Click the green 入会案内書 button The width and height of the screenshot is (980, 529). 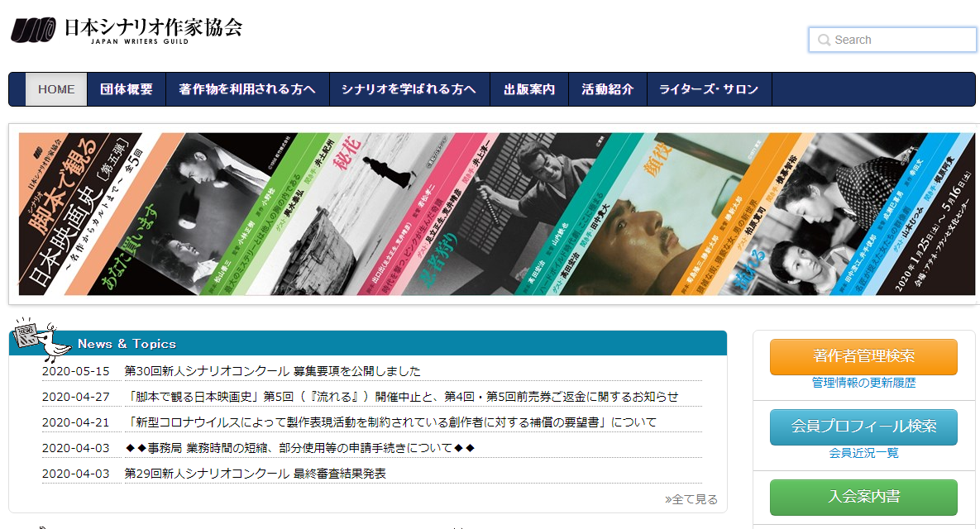[863, 497]
